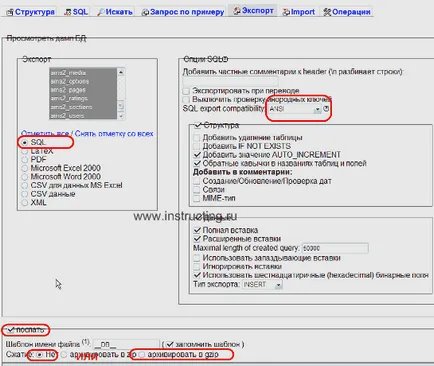Select архивировать в gzip radio button
434x366 pixels.
pos(141,355)
